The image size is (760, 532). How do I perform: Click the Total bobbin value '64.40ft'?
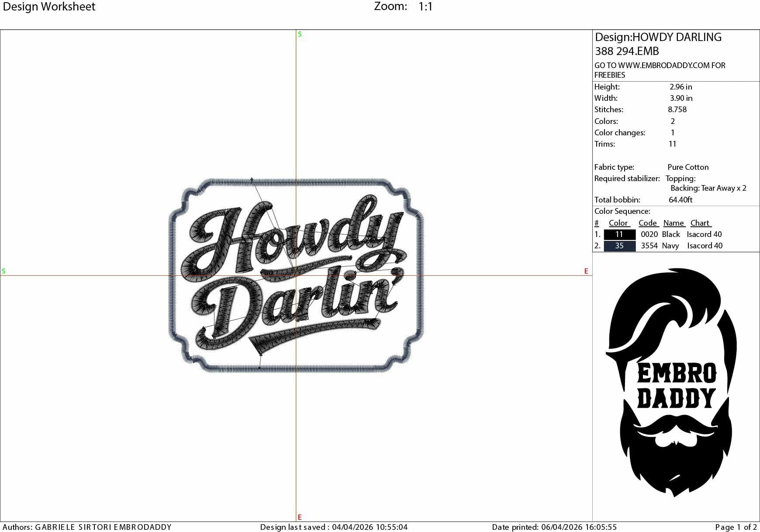pos(681,200)
